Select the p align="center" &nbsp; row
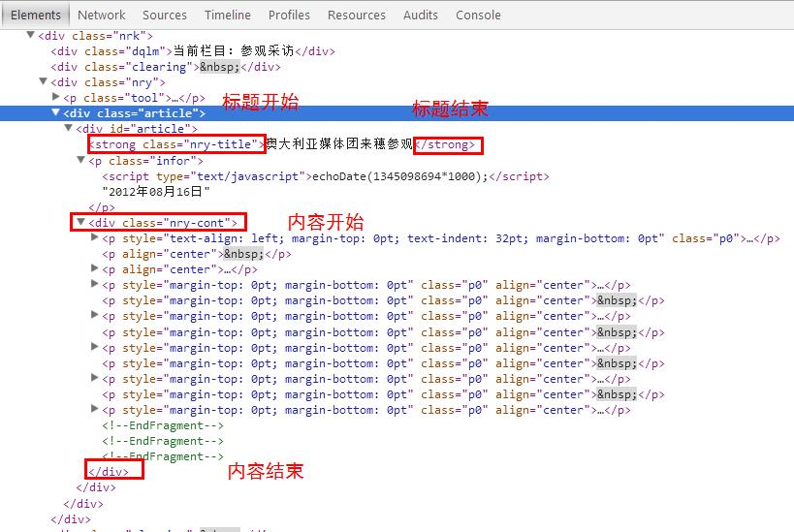This screenshot has width=794, height=532. pos(197,254)
